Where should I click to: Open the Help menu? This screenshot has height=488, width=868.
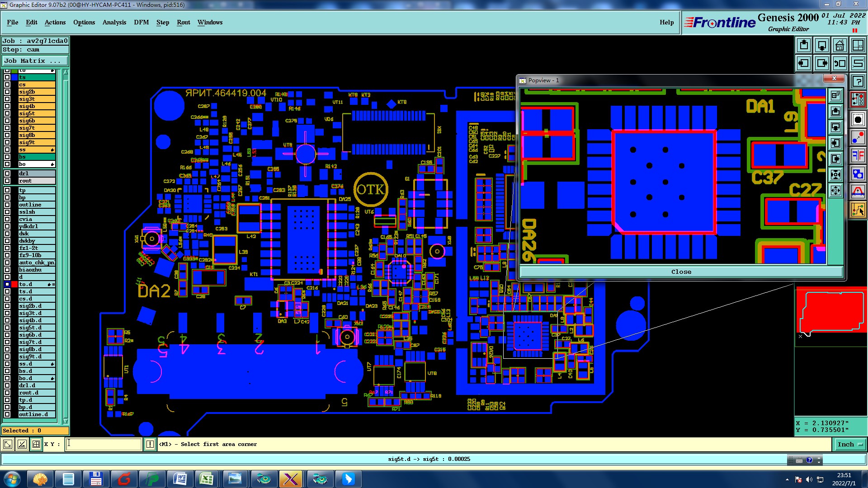pos(666,22)
